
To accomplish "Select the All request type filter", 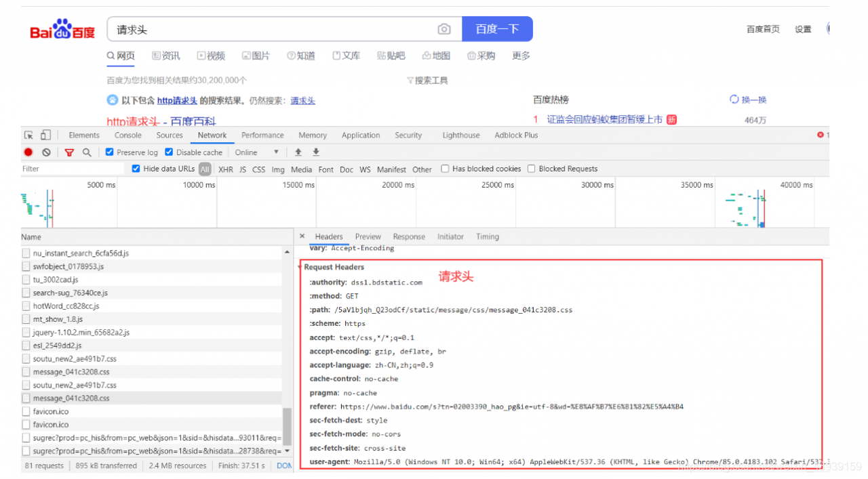I will 205,169.
